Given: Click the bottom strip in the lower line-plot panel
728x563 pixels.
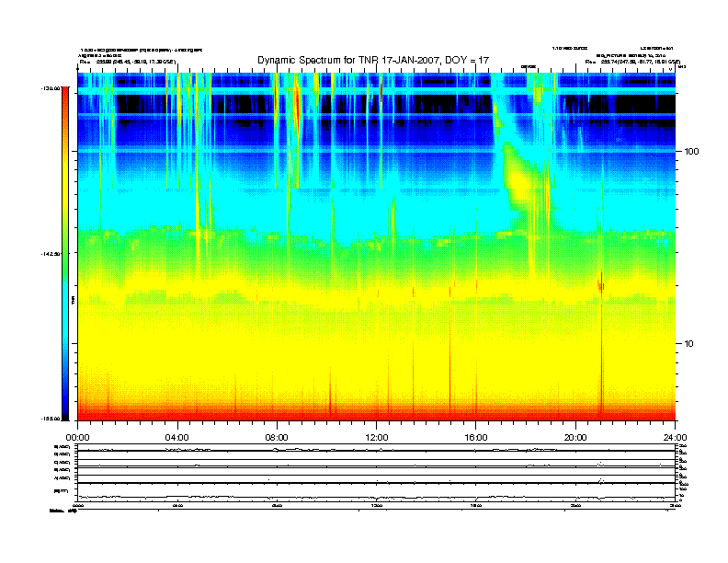Looking at the screenshot, I should tap(376, 492).
